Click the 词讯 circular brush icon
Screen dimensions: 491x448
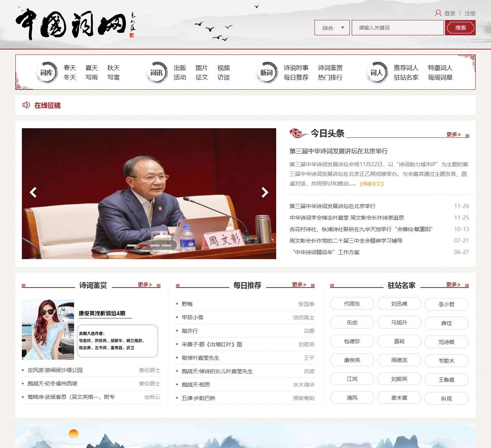(157, 73)
